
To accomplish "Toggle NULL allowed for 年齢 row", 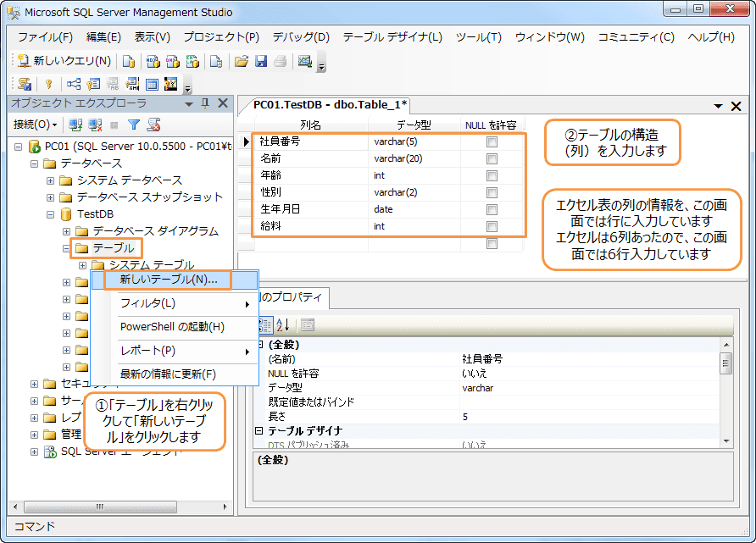I will pos(492,175).
